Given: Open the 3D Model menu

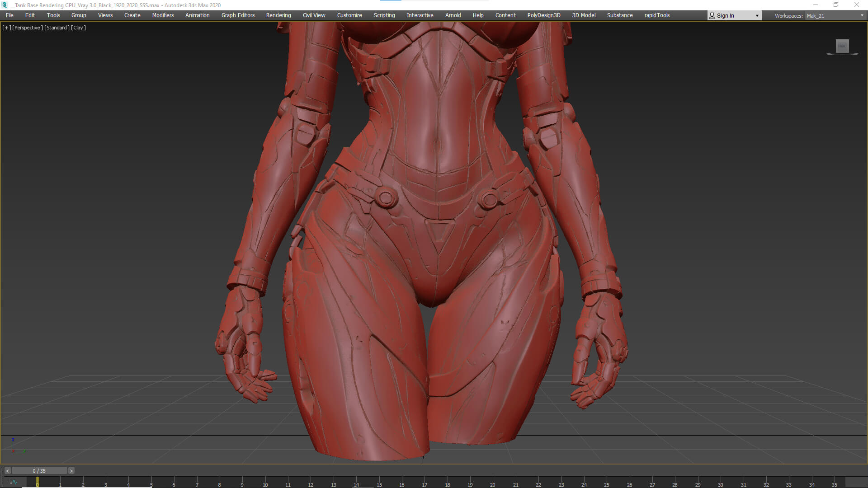Looking at the screenshot, I should click(584, 15).
